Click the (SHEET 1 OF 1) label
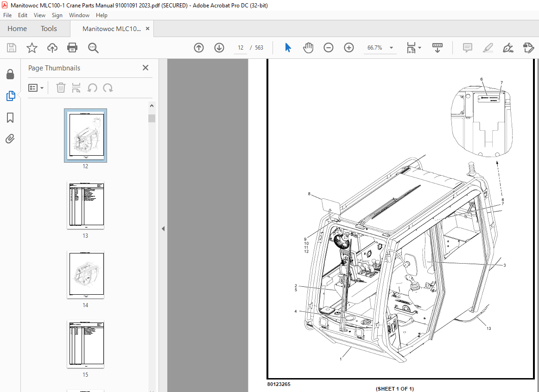Image resolution: width=539 pixels, height=392 pixels. [394, 389]
